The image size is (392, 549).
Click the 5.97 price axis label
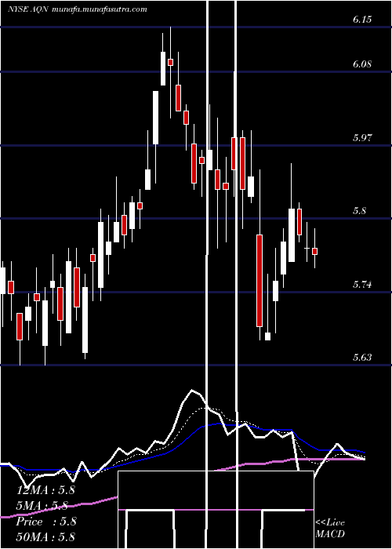tap(362, 137)
